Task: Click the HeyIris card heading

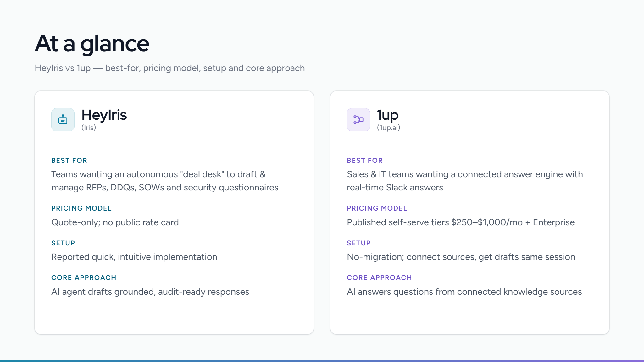Action: click(x=104, y=115)
